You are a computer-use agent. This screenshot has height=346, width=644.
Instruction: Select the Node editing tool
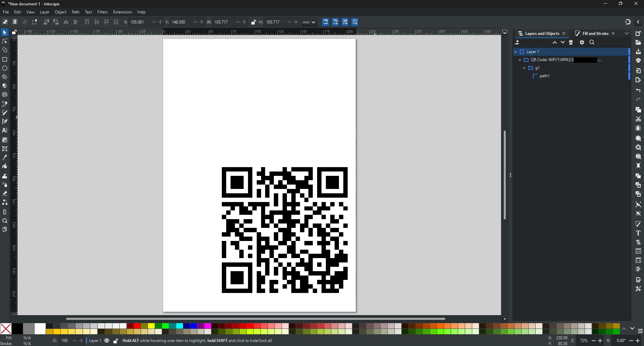tap(5, 41)
